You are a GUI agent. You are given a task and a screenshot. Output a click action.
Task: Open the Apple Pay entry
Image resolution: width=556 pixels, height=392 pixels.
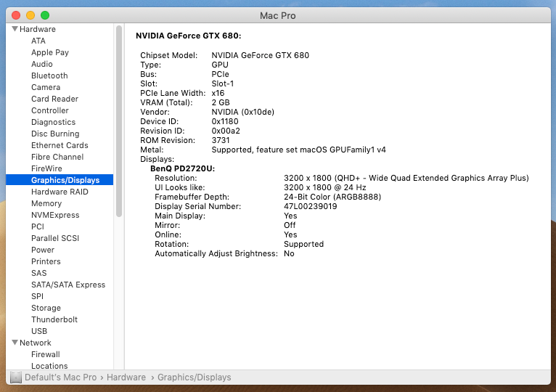point(50,52)
